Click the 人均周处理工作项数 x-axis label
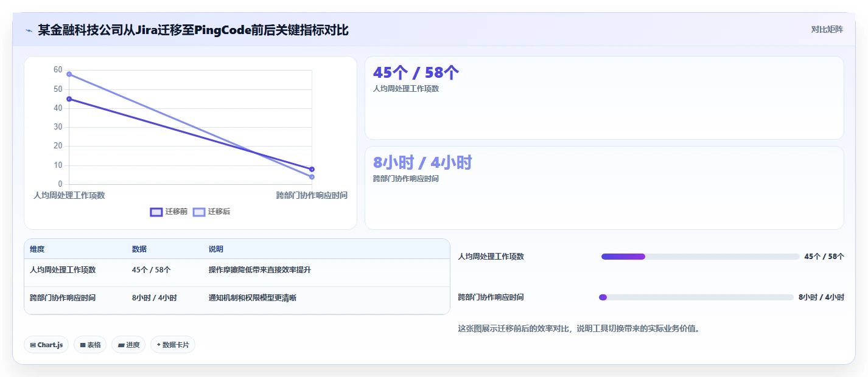Image resolution: width=868 pixels, height=377 pixels. (69, 195)
